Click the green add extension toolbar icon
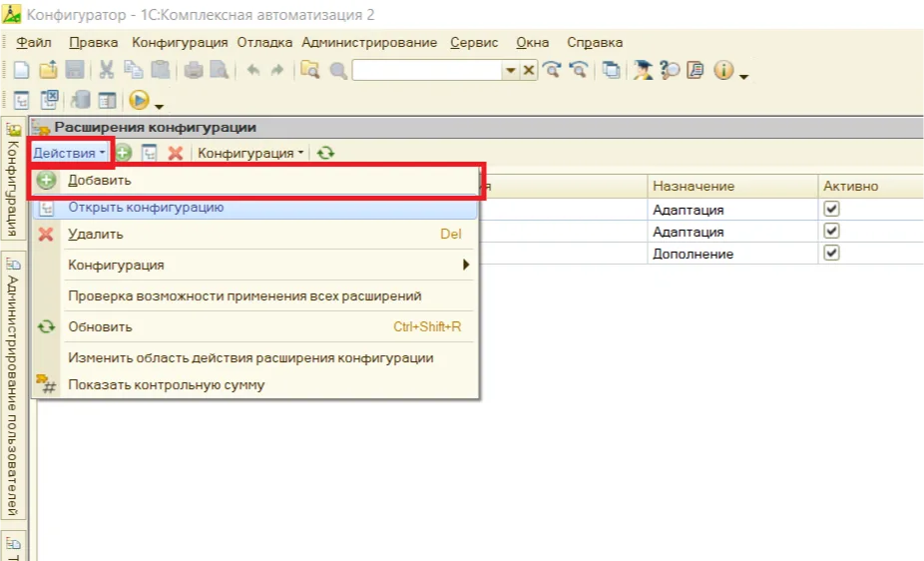Screen dimensions: 924x561 tap(124, 153)
